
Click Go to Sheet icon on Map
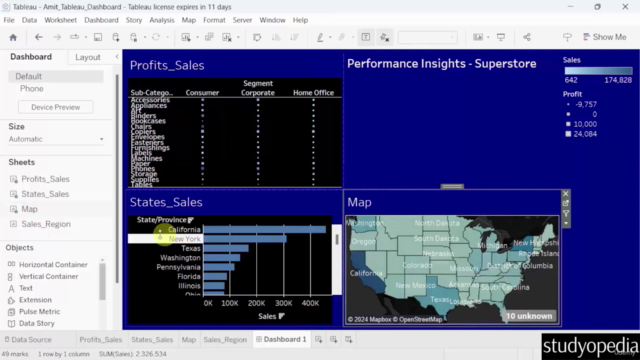coord(566,203)
